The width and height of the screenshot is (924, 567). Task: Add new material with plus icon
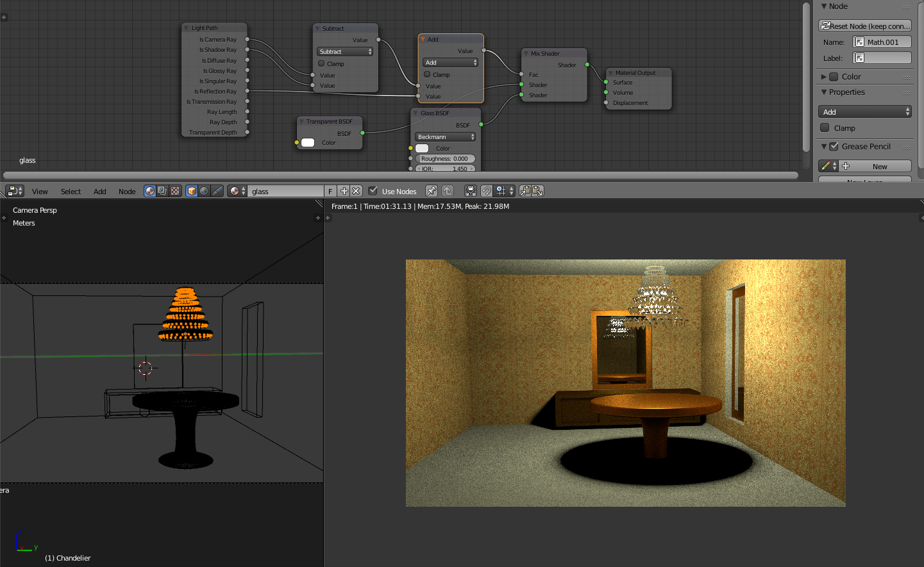(x=344, y=191)
